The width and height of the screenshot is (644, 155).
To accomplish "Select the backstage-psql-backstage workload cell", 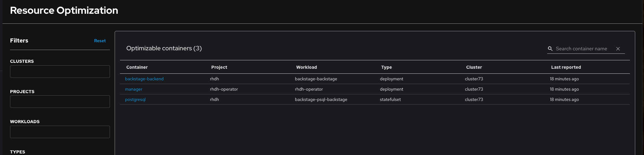I will pos(321,100).
